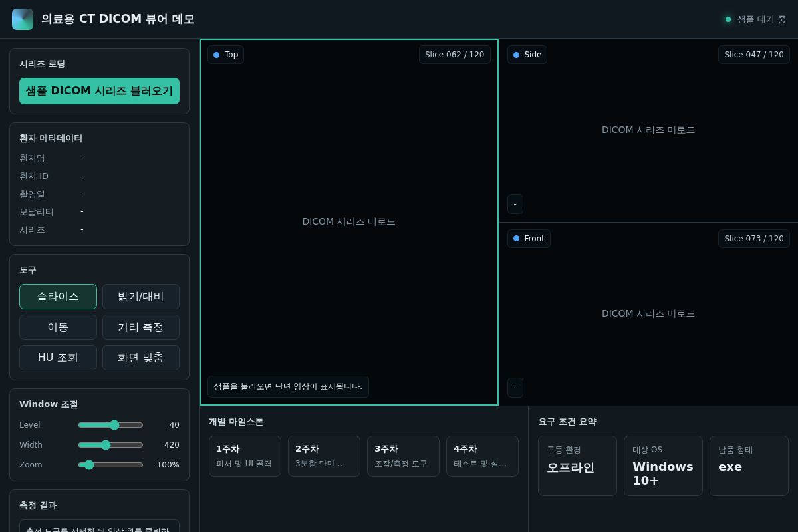Click the Side viewport info badge
The image size is (798, 532).
pyautogui.click(x=515, y=204)
